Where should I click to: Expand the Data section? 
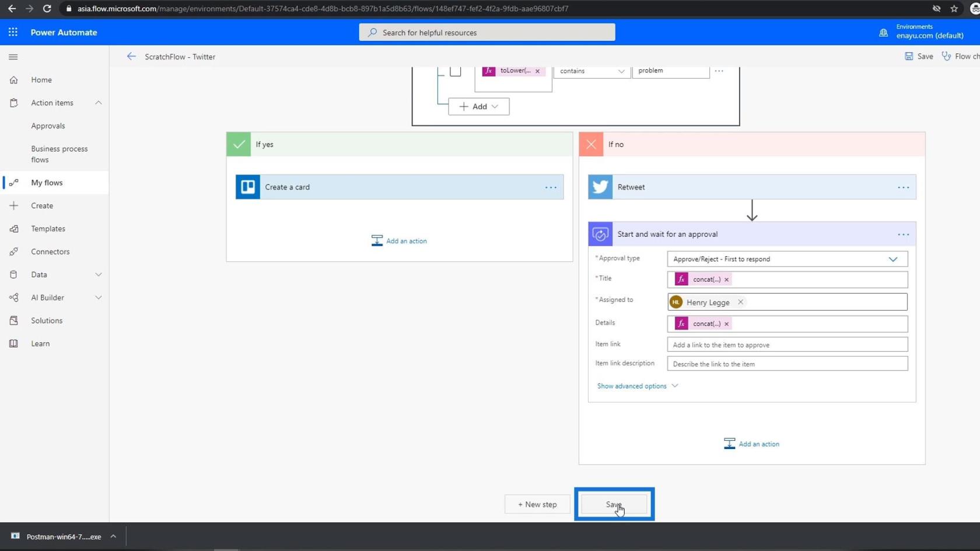[98, 275]
